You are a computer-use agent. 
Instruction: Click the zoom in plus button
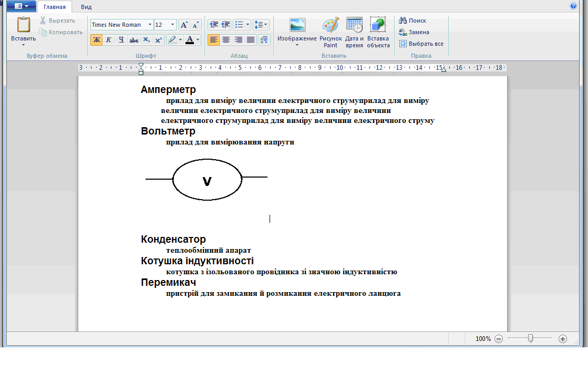[562, 339]
